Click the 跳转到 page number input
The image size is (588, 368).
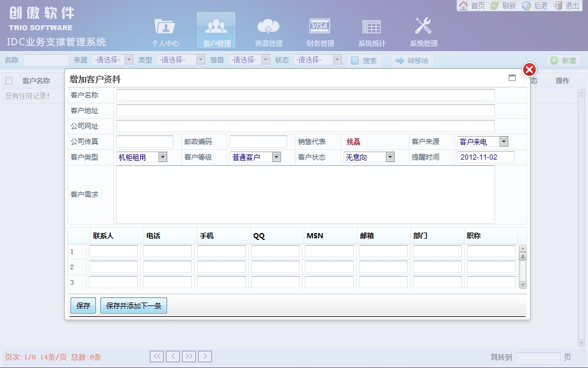coord(538,358)
